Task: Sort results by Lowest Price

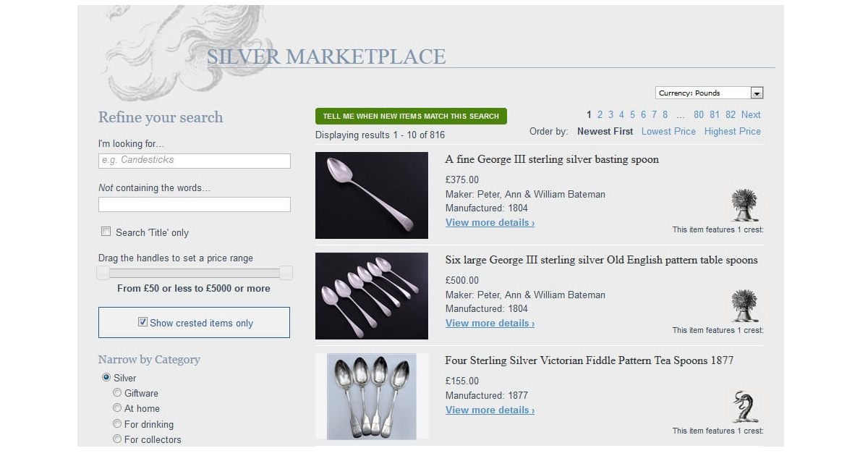Action: coord(668,131)
